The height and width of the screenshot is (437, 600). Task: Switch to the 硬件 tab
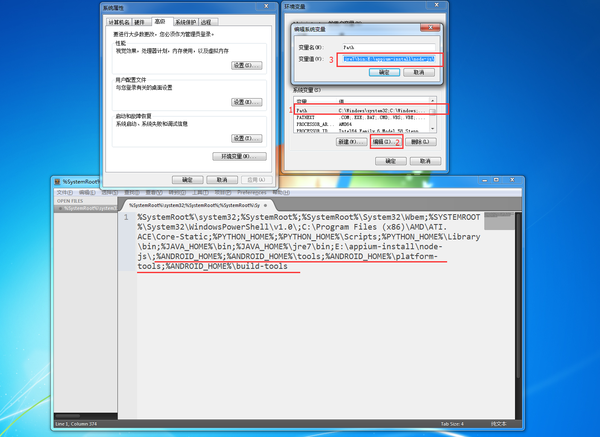click(x=140, y=22)
